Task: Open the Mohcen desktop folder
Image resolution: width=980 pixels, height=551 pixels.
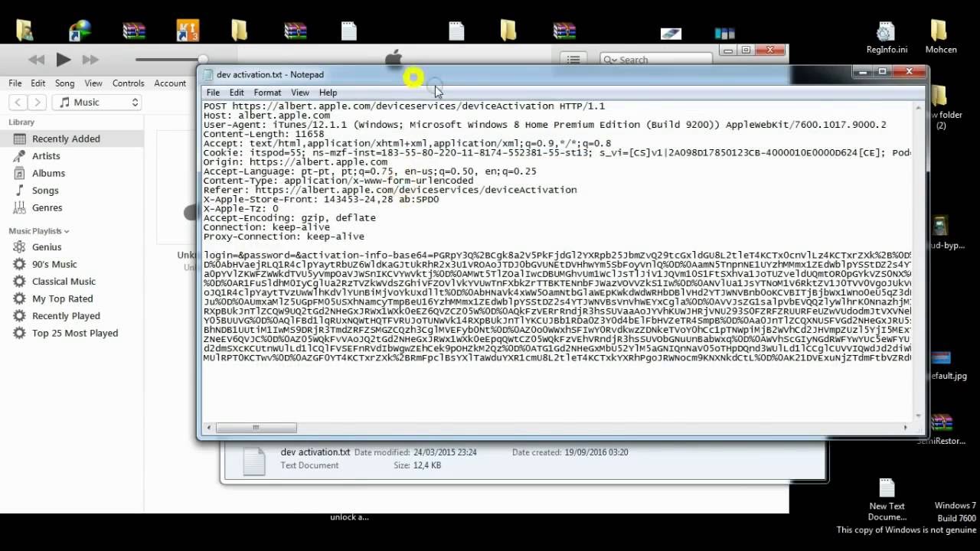Action: [940, 37]
